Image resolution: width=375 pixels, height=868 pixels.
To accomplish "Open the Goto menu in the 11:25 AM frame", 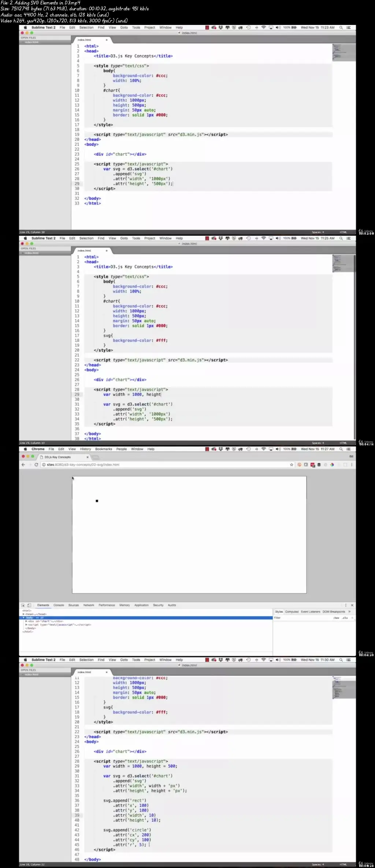I will tap(124, 238).
